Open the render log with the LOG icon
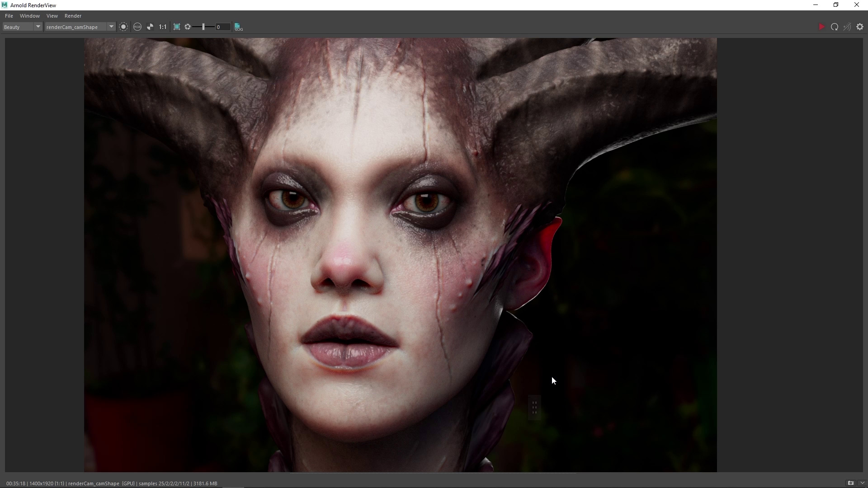868x488 pixels. [239, 27]
